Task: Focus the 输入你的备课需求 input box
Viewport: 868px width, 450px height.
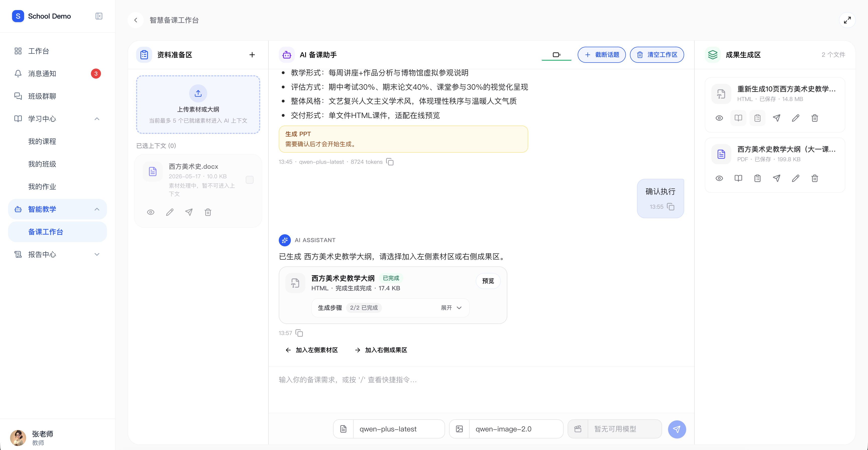Action: pyautogui.click(x=481, y=389)
